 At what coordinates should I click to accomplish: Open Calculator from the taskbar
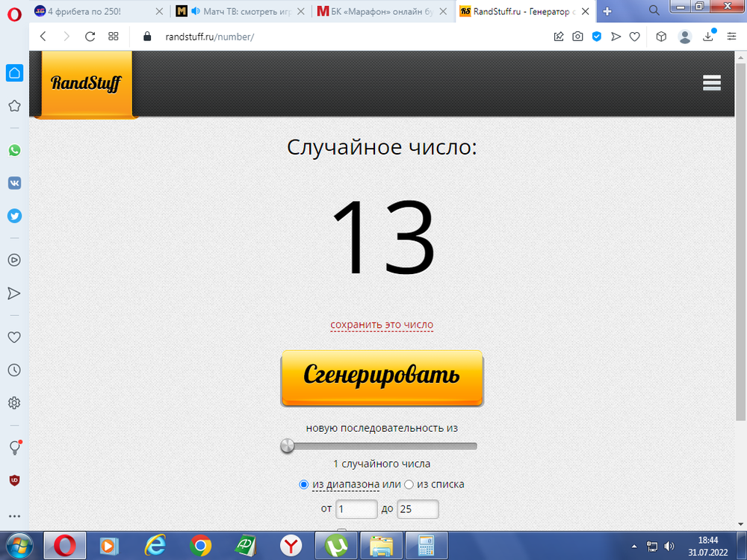[427, 546]
